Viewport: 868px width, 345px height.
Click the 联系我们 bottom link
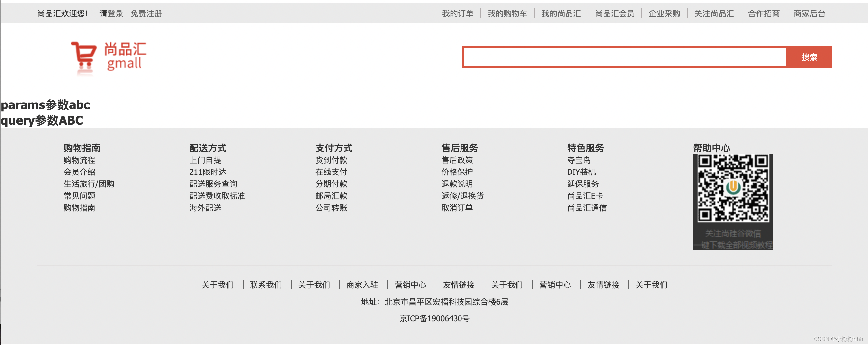(266, 285)
